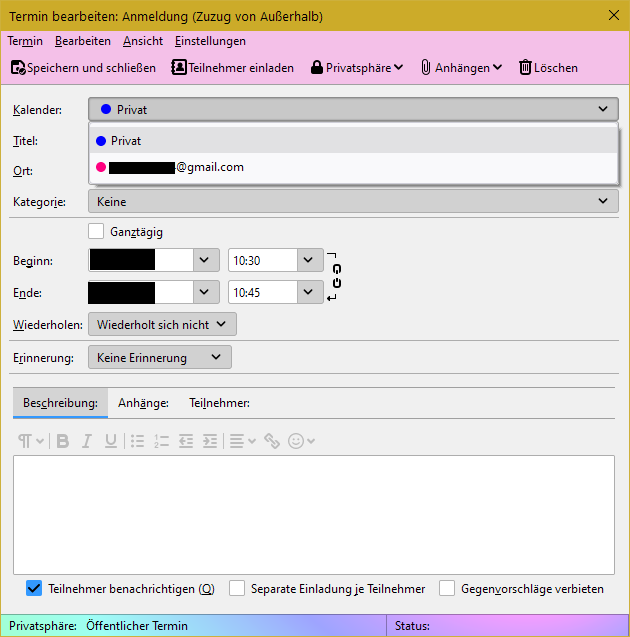Switch to the Anhänge tab

click(x=143, y=403)
